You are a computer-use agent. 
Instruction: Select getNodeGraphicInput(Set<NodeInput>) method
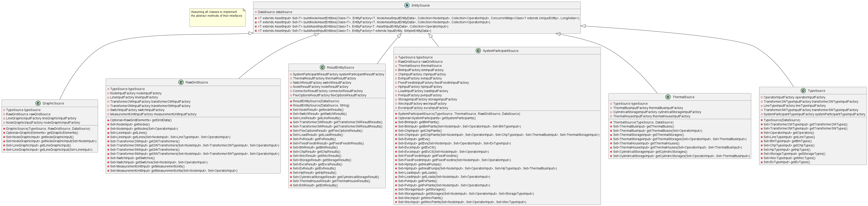(x=51, y=141)
